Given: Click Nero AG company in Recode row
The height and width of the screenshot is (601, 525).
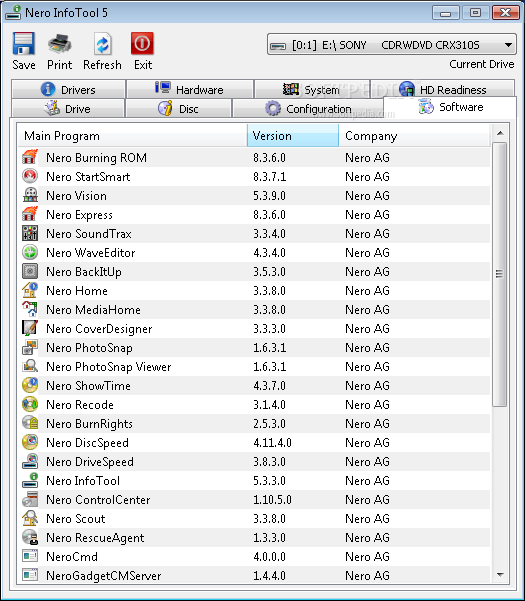Looking at the screenshot, I should click(367, 405).
